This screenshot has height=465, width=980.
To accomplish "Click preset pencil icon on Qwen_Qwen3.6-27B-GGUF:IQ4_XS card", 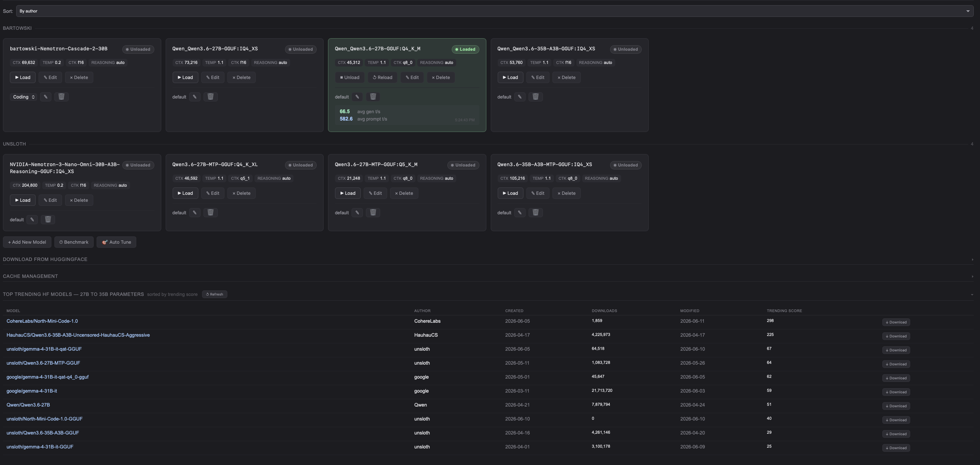I will pyautogui.click(x=195, y=97).
